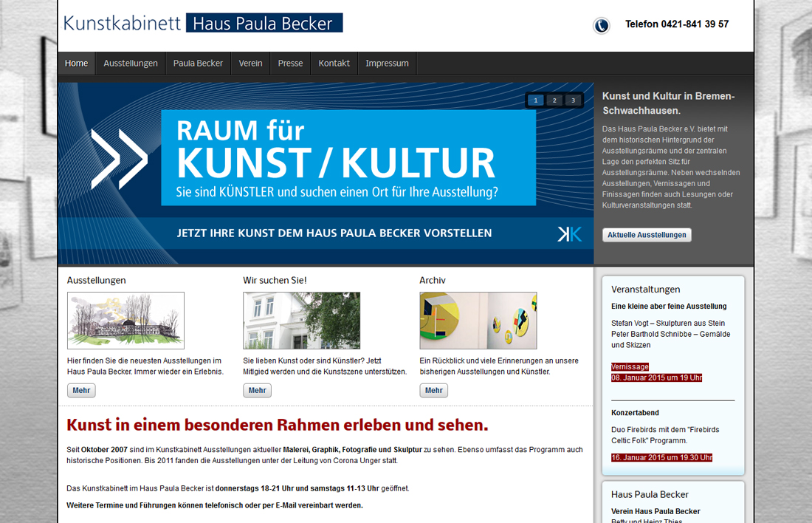Click 'Eine kleine aber feine Ausstellung' title
812x523 pixels.
[669, 307]
